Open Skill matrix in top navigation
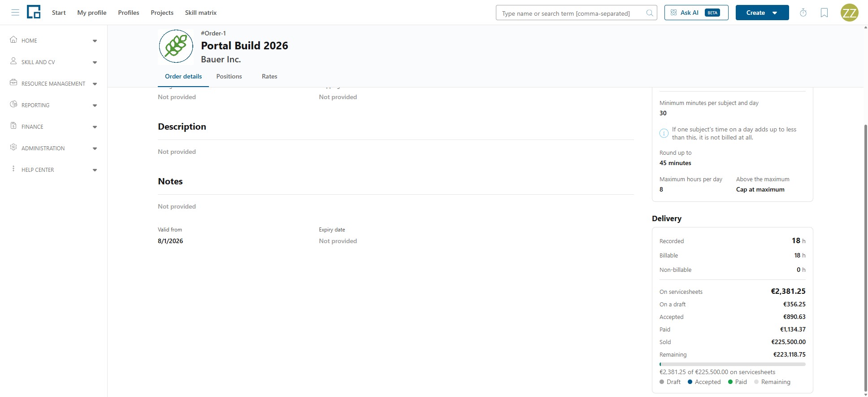Screen dimensions: 868x397 pos(201,13)
